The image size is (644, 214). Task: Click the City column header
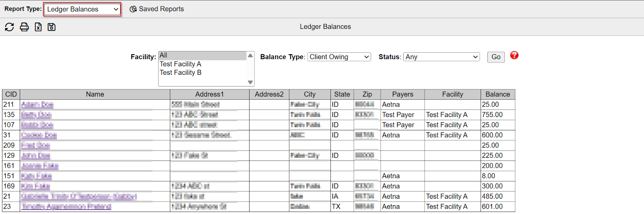click(x=310, y=94)
